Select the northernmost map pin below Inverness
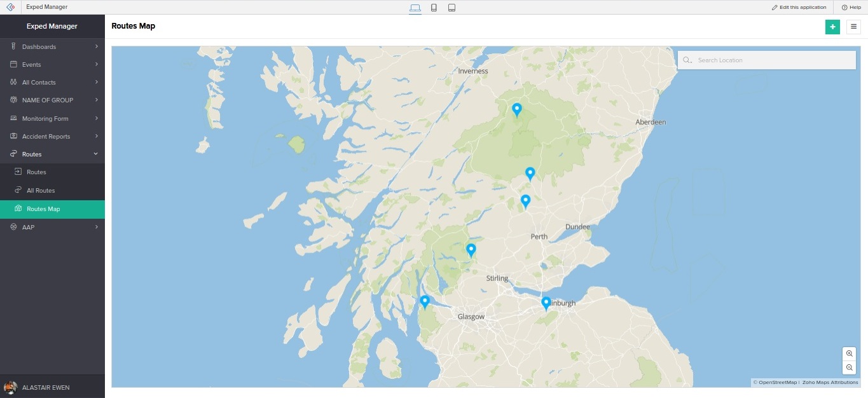Image resolution: width=868 pixels, height=398 pixels. [517, 109]
